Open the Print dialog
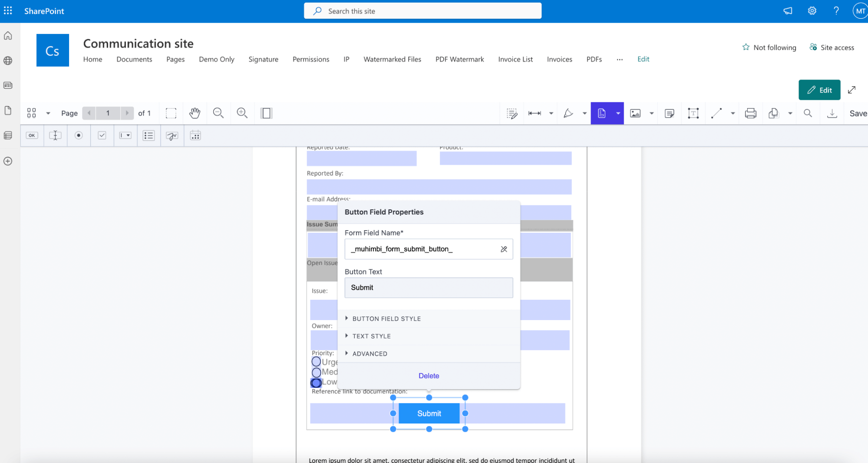868x463 pixels. point(751,113)
